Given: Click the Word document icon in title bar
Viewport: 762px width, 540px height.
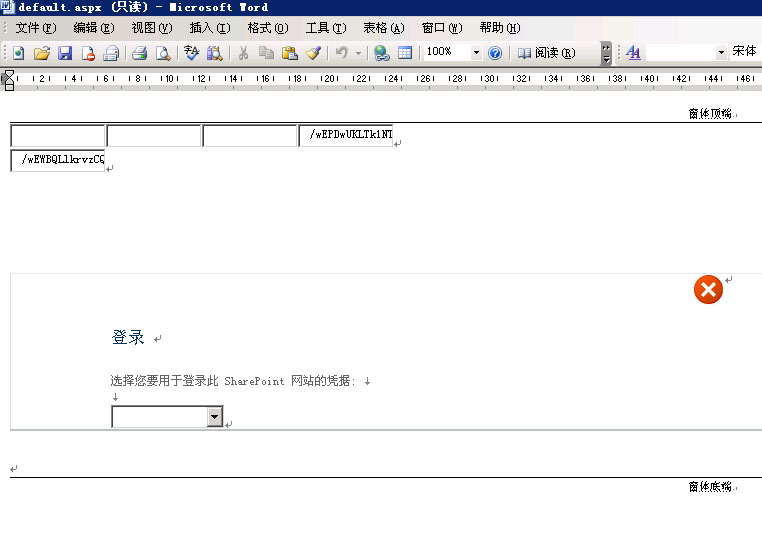Looking at the screenshot, I should pos(7,7).
